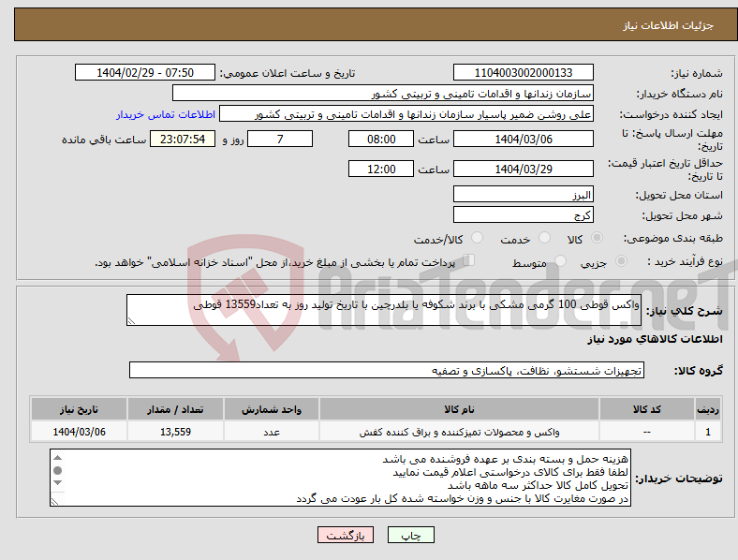Click the بازگشت back button
The width and height of the screenshot is (738, 560).
[346, 535]
